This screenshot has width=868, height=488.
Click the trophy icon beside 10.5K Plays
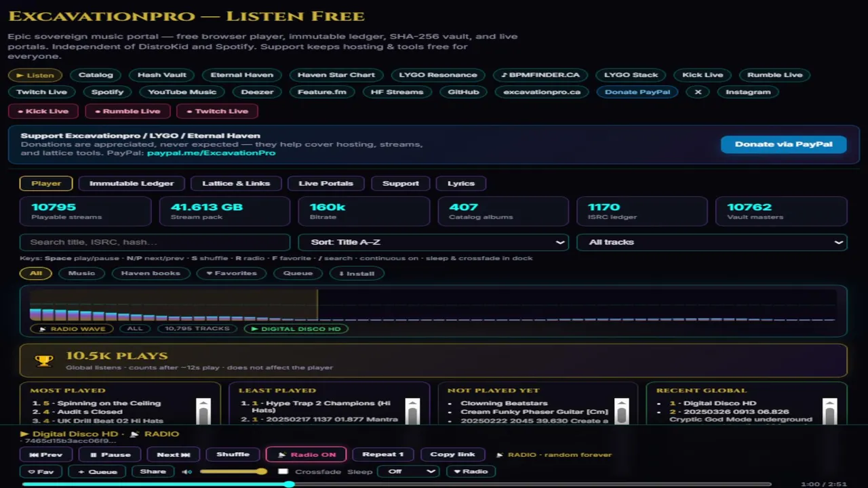(x=44, y=361)
